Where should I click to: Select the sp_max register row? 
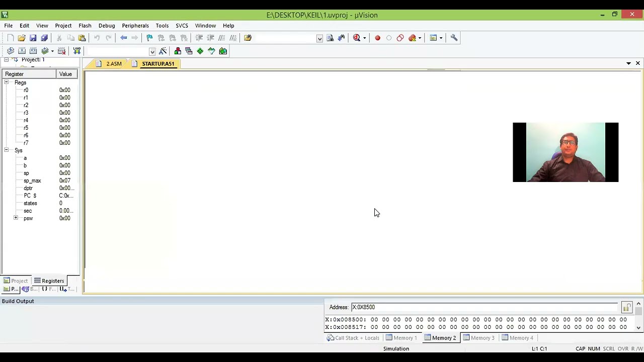coord(40,180)
